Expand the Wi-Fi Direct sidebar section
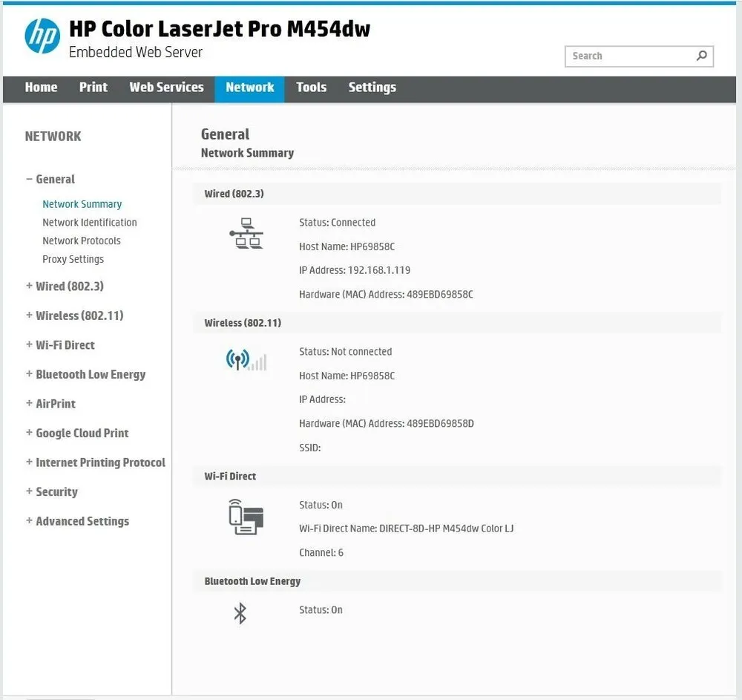This screenshot has width=742, height=700. coord(60,345)
